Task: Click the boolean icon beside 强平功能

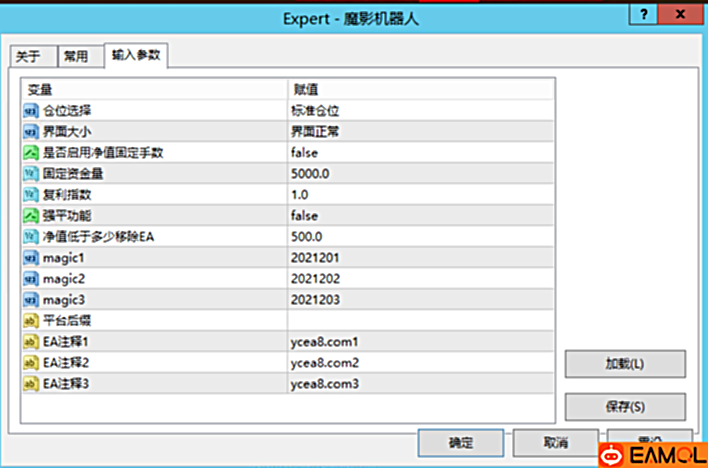Action: click(x=30, y=216)
